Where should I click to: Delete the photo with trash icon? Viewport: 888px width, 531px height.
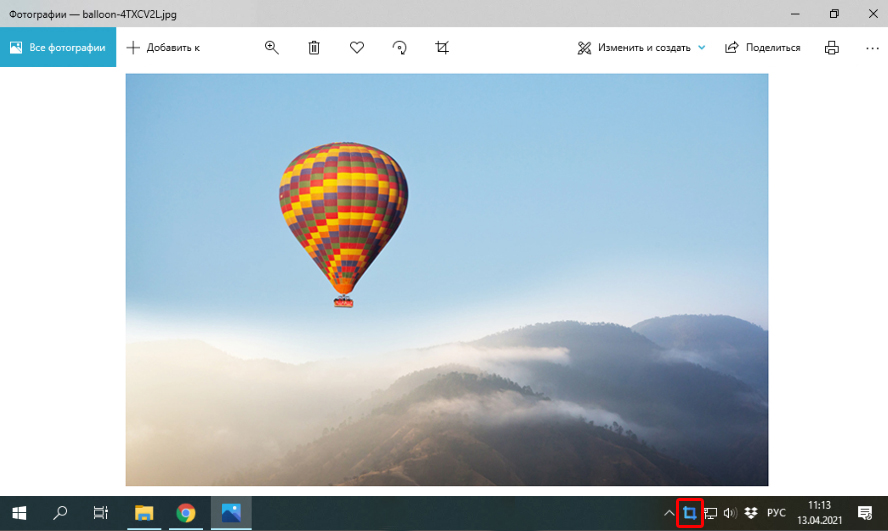[x=314, y=47]
